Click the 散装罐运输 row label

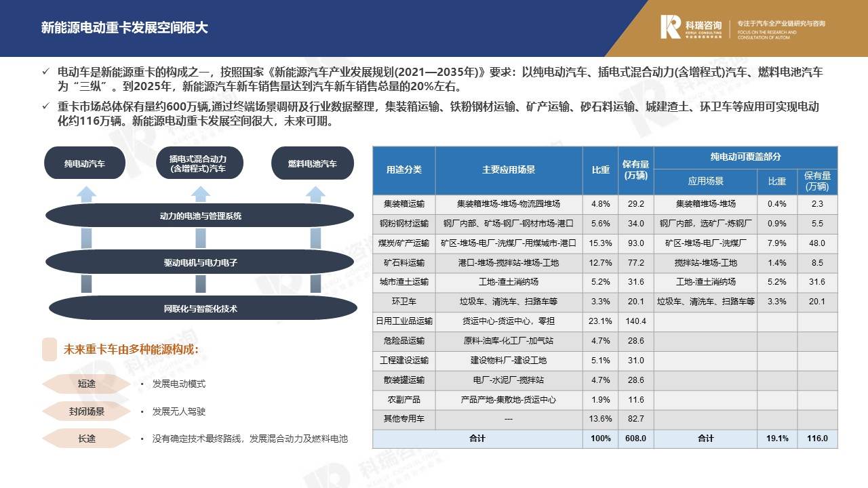404,380
